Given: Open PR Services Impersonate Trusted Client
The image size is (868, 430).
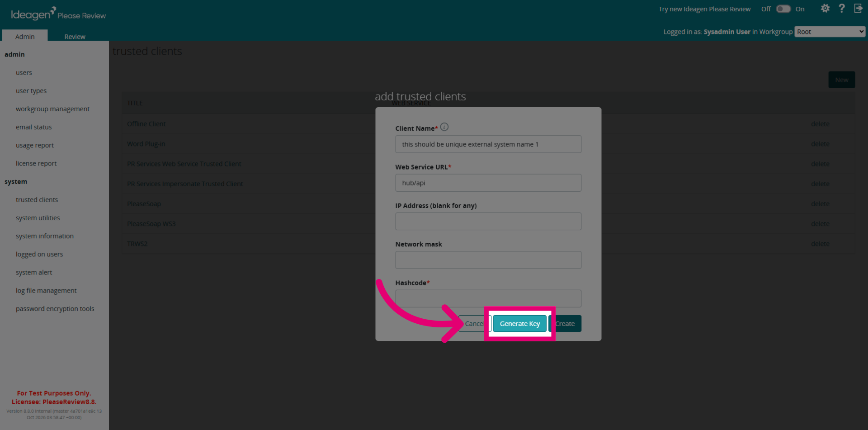Looking at the screenshot, I should pos(185,184).
